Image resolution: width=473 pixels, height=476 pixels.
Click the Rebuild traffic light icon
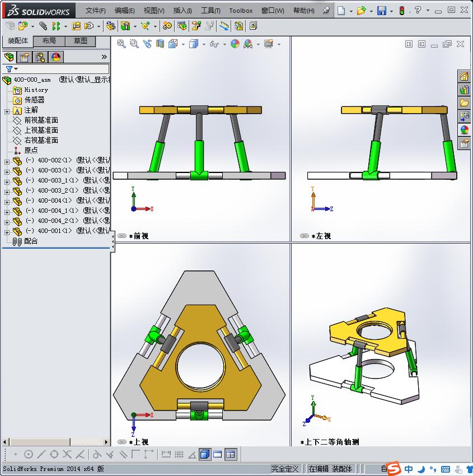[402, 11]
